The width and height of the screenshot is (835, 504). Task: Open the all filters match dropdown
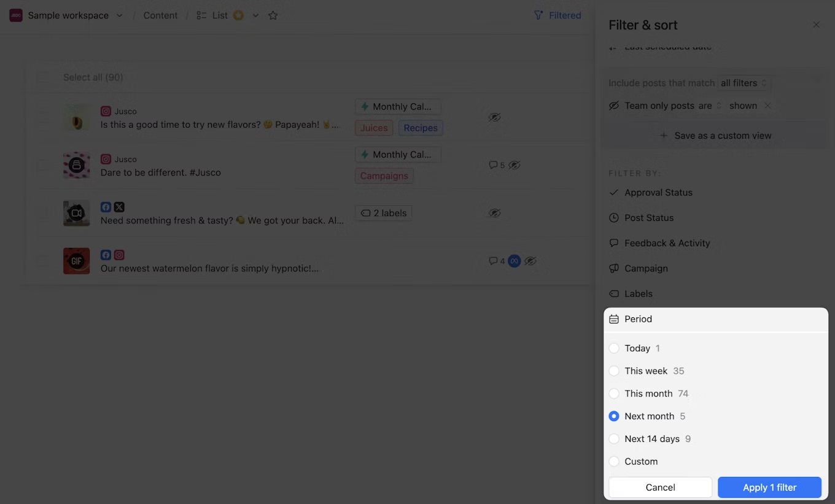[x=744, y=83]
